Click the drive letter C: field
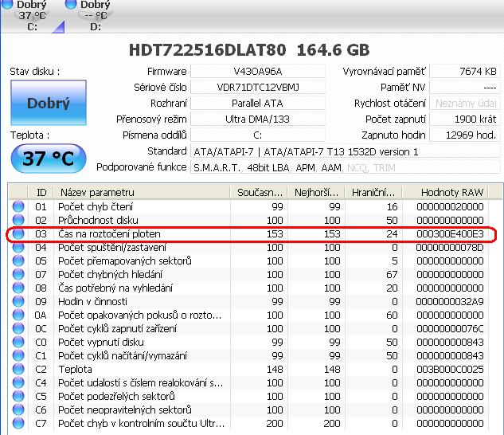504x435 pixels. click(x=258, y=135)
